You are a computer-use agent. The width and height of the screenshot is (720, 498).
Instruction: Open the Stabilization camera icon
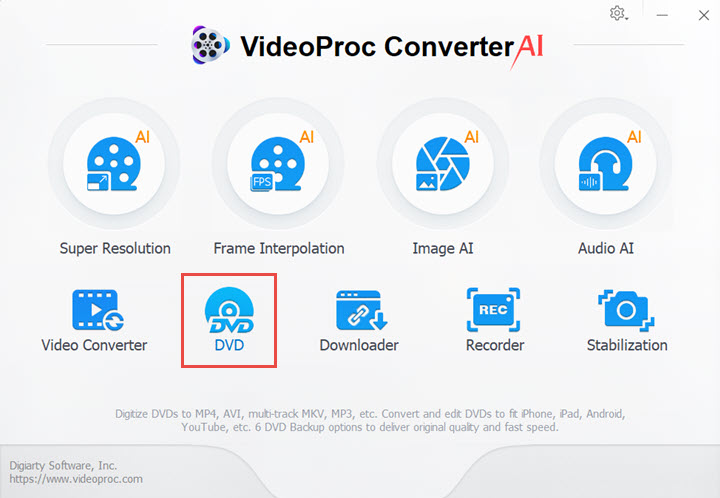click(626, 310)
